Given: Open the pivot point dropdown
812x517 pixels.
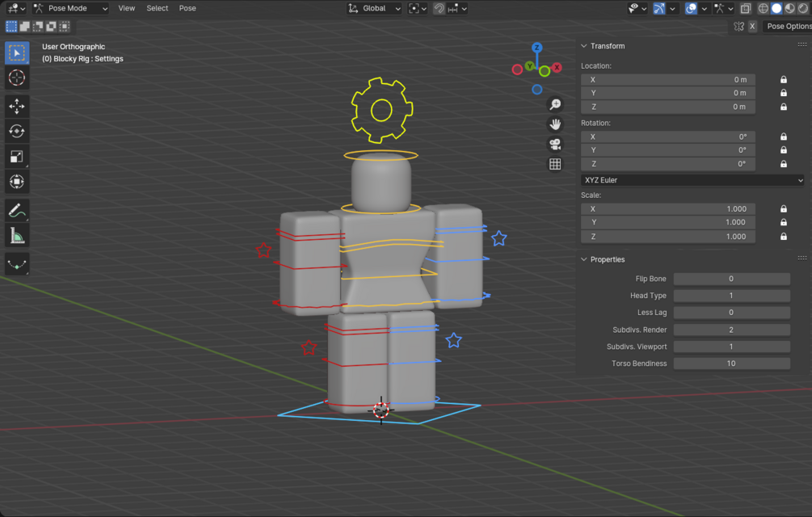Looking at the screenshot, I should (418, 8).
